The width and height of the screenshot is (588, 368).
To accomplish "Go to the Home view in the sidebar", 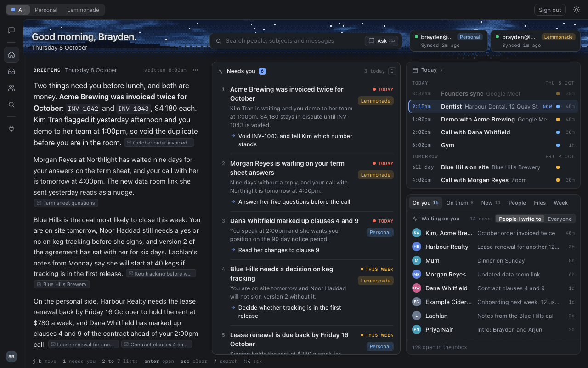I will tap(11, 55).
